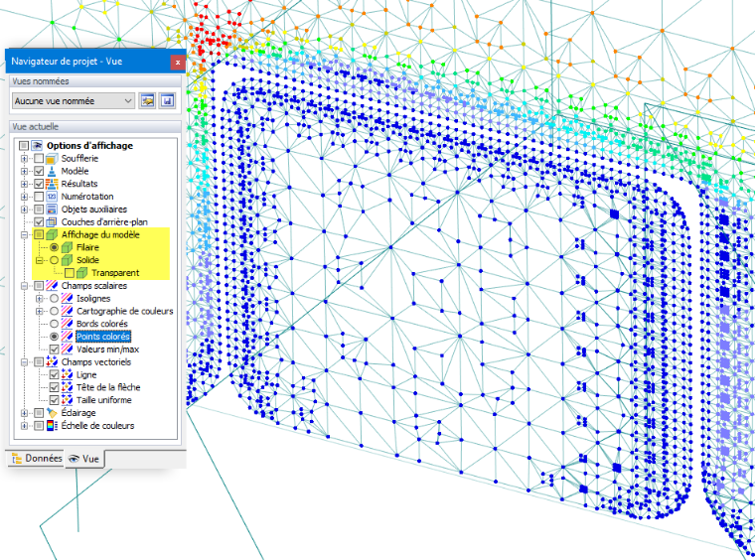The image size is (755, 560).
Task: Click the Filaire cube icon
Action: coord(67,247)
